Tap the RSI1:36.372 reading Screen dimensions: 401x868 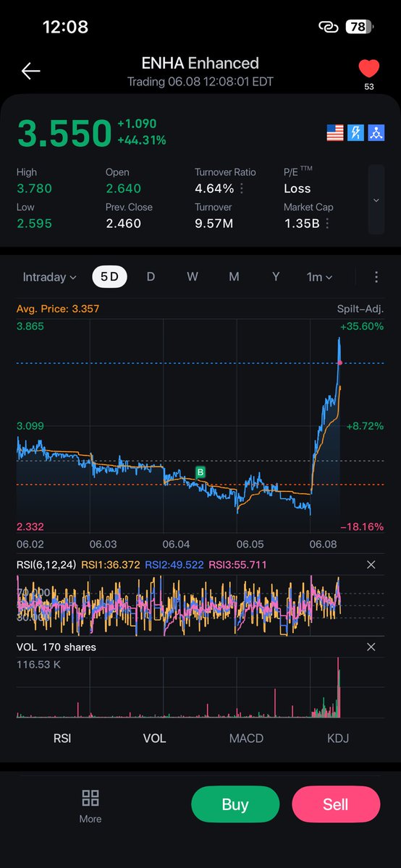coord(111,564)
